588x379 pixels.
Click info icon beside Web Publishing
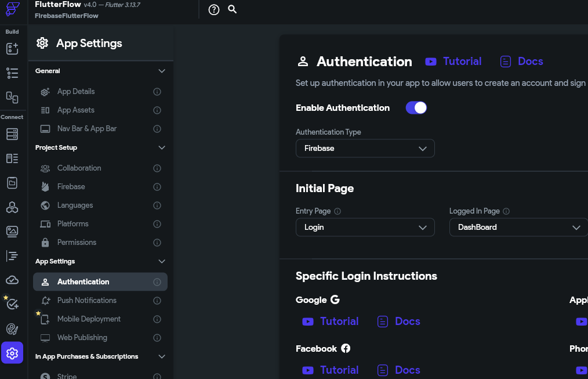(x=157, y=338)
